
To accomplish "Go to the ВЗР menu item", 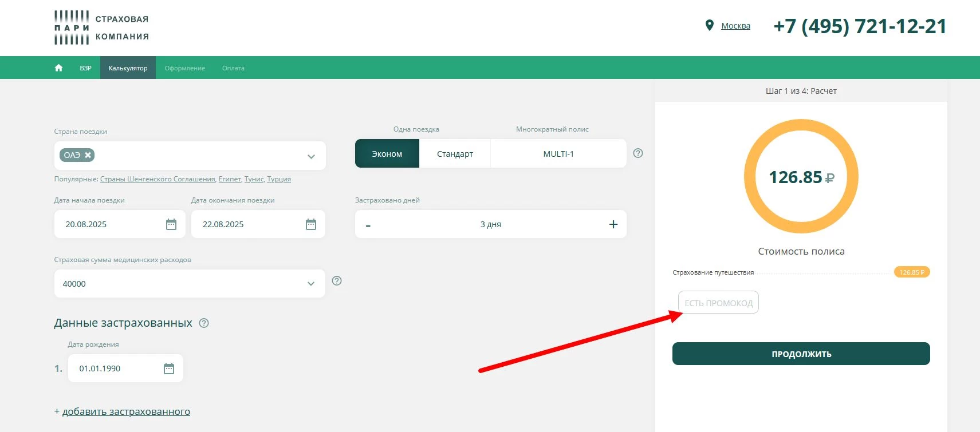I will point(85,68).
